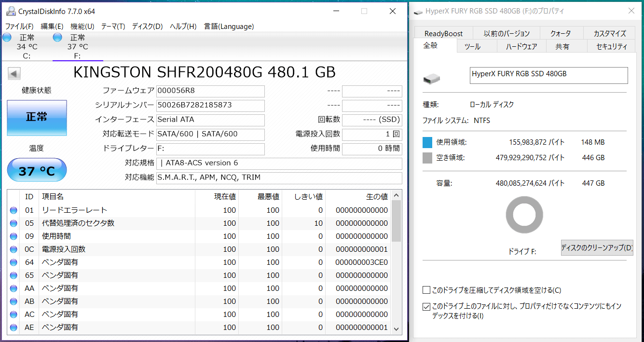Open the ヘルプ(H) menu
This screenshot has height=342, width=644.
point(183,27)
